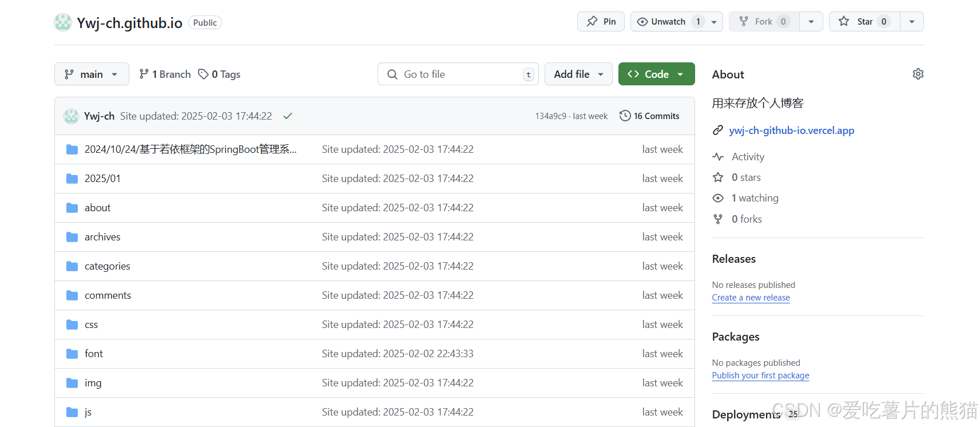The width and height of the screenshot is (980, 427).
Task: Open the About settings gear icon
Action: (x=918, y=74)
